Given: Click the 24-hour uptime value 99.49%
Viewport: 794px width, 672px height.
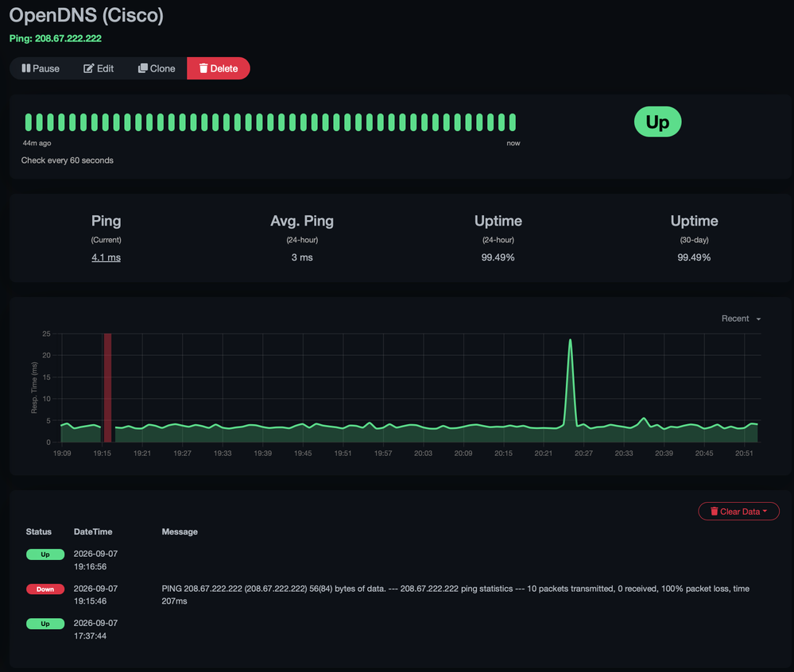Looking at the screenshot, I should 498,257.
